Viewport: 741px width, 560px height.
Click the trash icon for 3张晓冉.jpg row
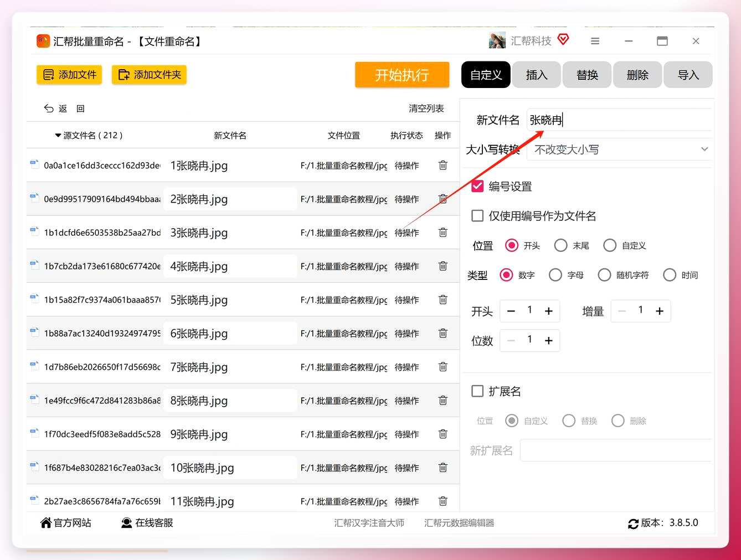(443, 232)
